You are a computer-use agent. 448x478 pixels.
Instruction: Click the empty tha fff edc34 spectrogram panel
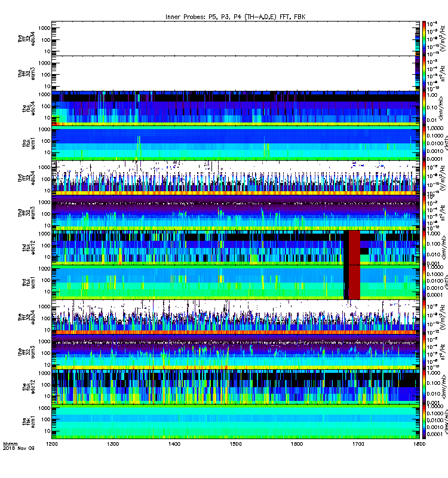[x=235, y=38]
